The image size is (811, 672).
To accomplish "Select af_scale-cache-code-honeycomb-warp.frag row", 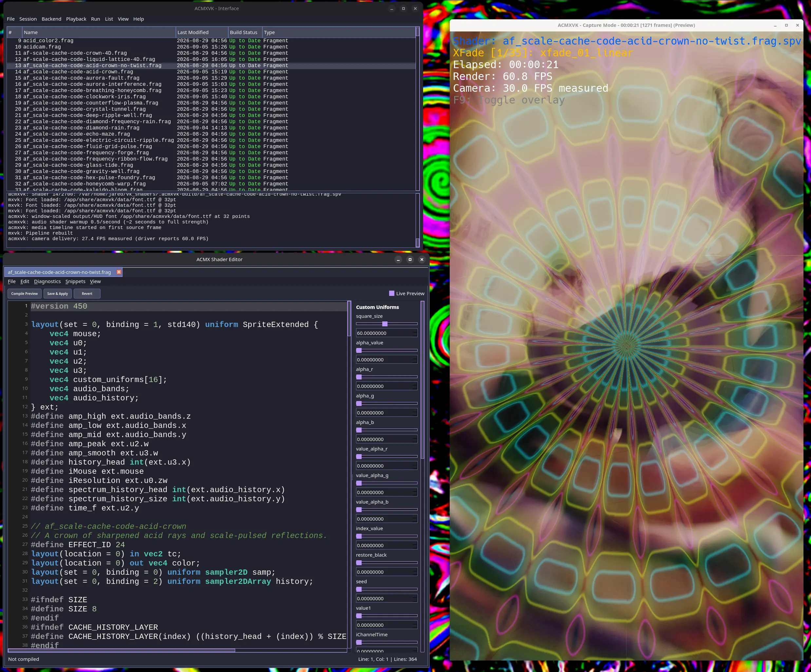I will pos(211,184).
